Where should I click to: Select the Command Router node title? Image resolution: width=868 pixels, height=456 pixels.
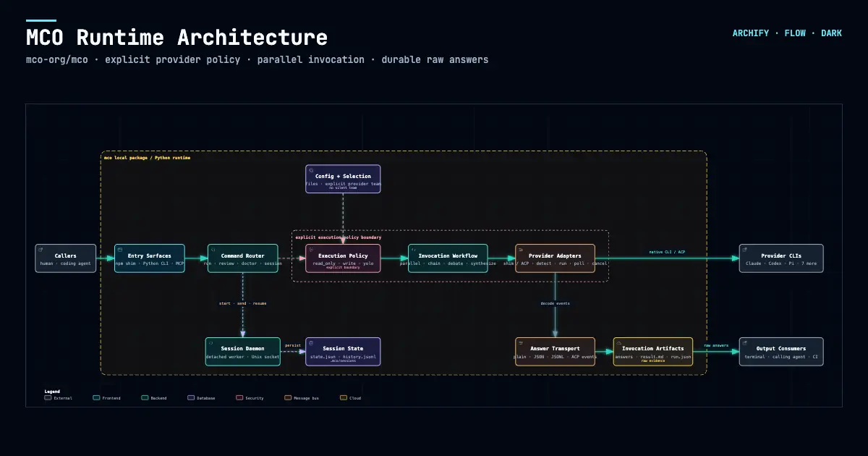(x=243, y=256)
